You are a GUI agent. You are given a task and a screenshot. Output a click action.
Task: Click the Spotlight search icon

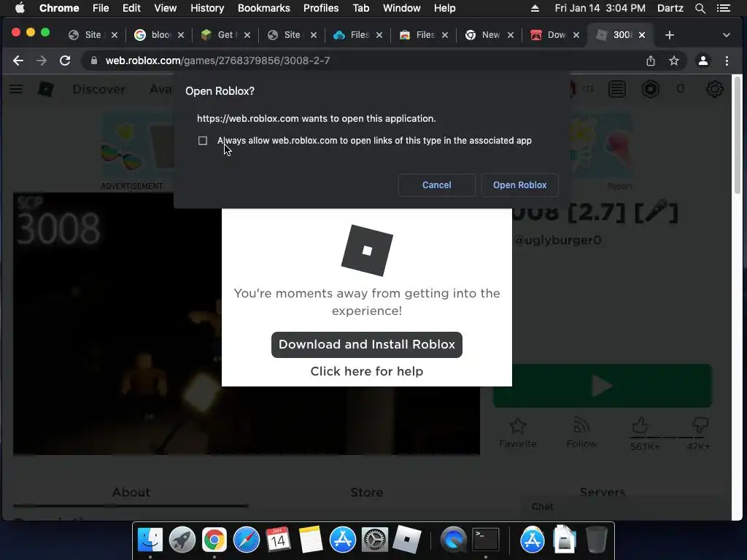tap(700, 8)
